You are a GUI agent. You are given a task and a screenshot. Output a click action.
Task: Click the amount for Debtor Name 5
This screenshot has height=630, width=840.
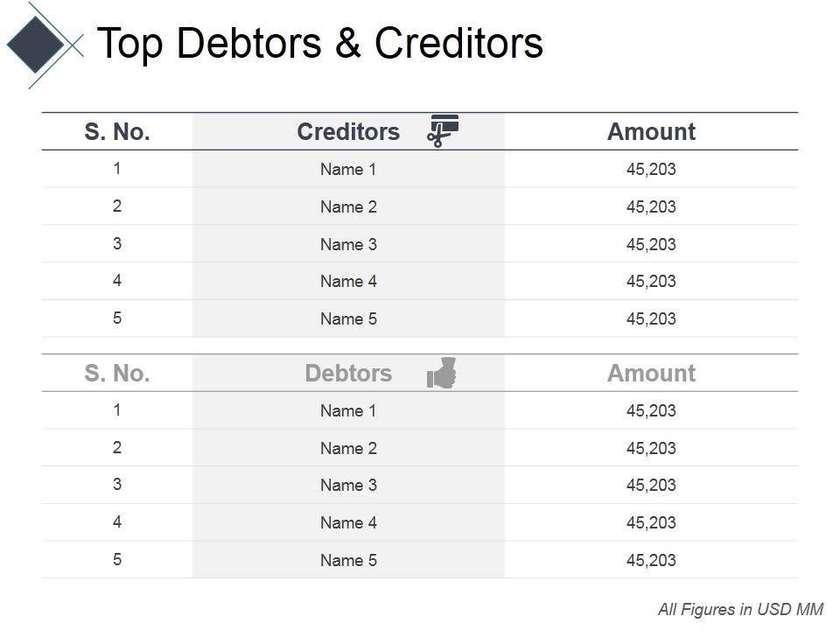651,561
